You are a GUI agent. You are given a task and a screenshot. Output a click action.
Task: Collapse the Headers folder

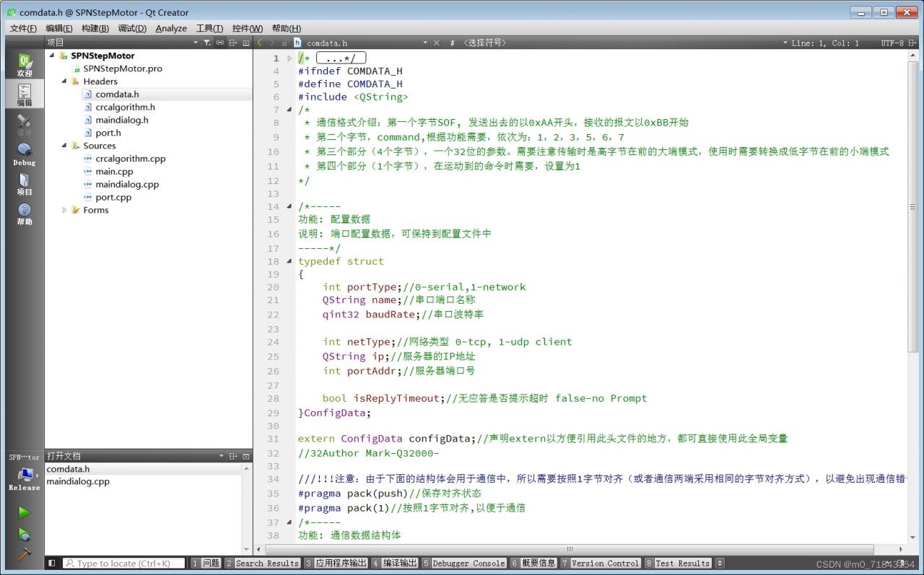(64, 82)
